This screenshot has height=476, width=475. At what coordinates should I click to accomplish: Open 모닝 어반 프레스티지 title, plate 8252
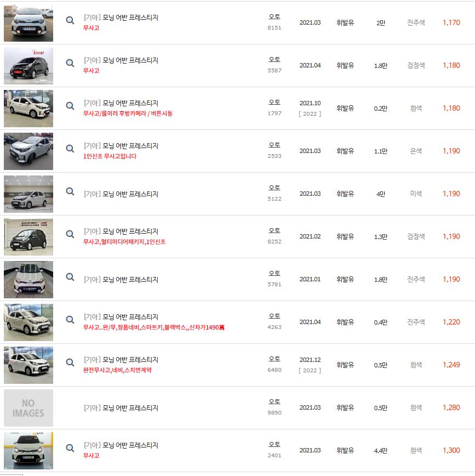point(130,231)
